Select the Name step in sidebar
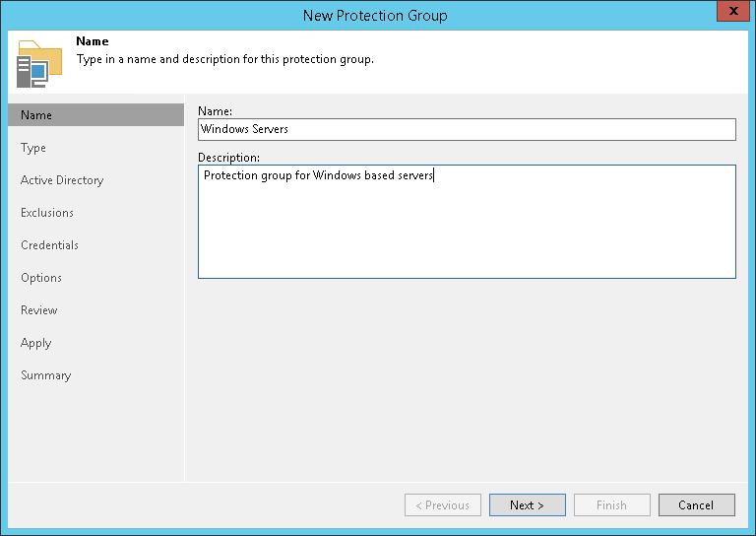The height and width of the screenshot is (536, 756). [x=36, y=115]
